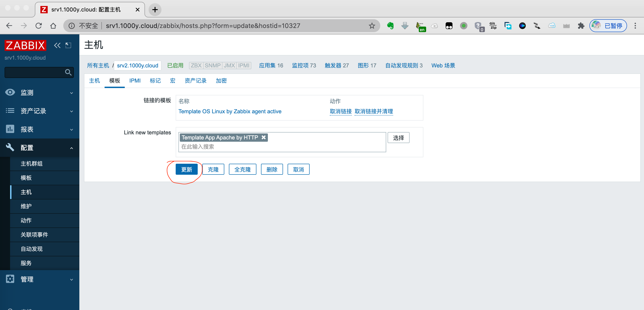
Task: Click the browser forward arrow
Action: coord(24,26)
